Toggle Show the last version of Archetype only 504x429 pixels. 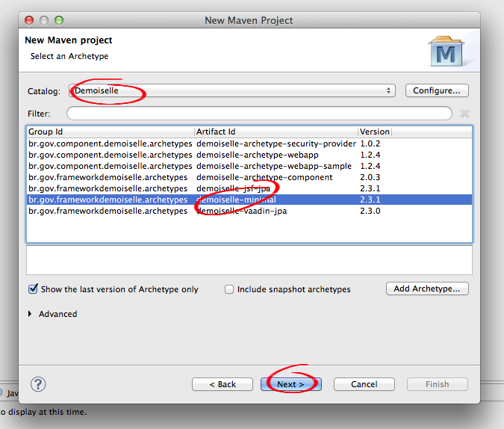coord(33,289)
